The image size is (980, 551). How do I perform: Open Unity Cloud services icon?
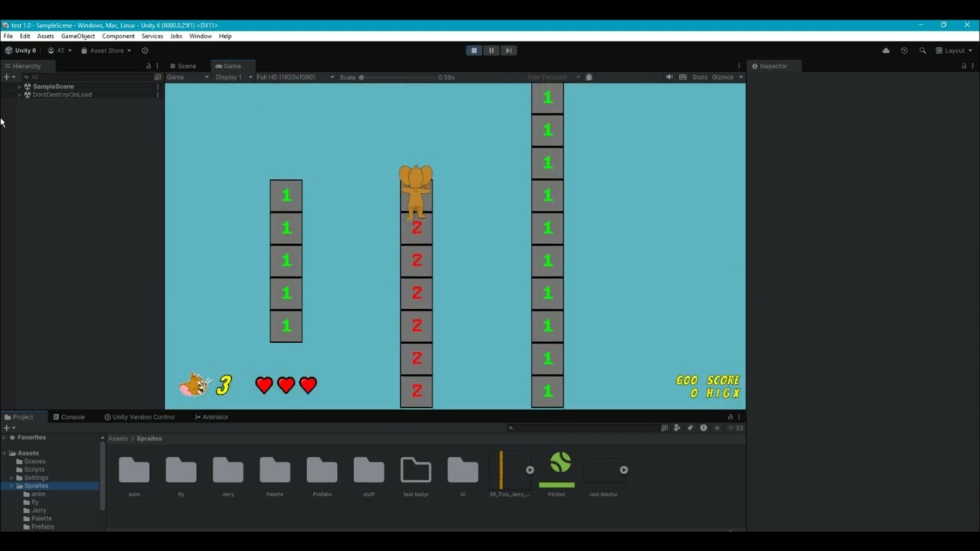886,51
